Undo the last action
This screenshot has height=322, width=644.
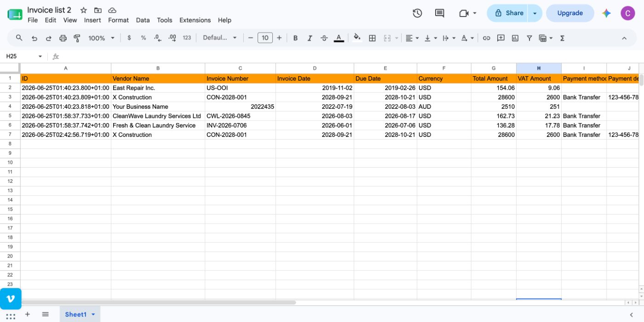tap(34, 38)
